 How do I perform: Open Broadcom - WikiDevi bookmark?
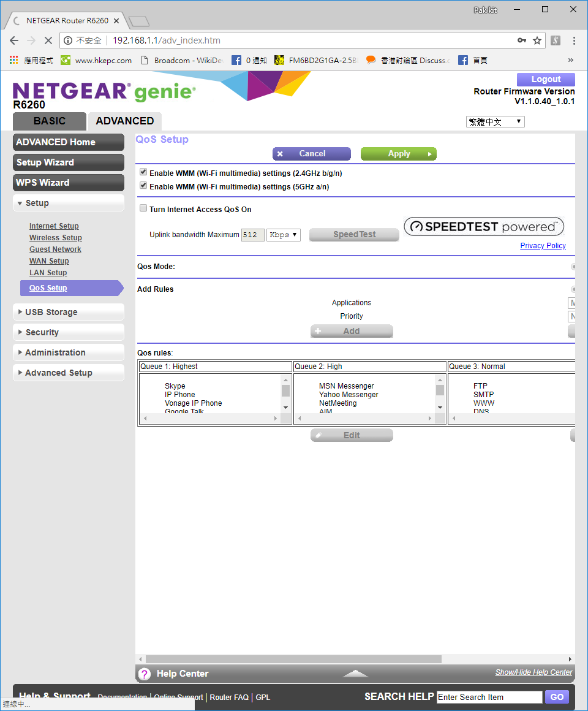tap(181, 60)
